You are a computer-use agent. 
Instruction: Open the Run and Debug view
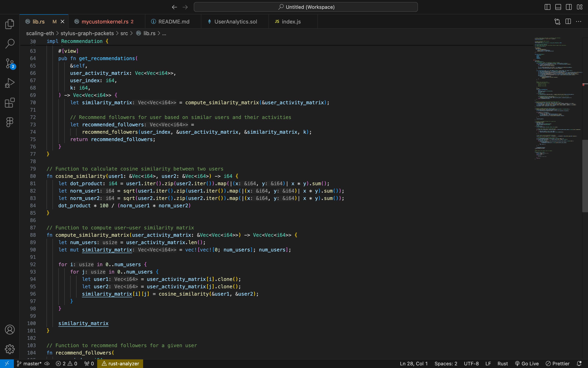(10, 83)
